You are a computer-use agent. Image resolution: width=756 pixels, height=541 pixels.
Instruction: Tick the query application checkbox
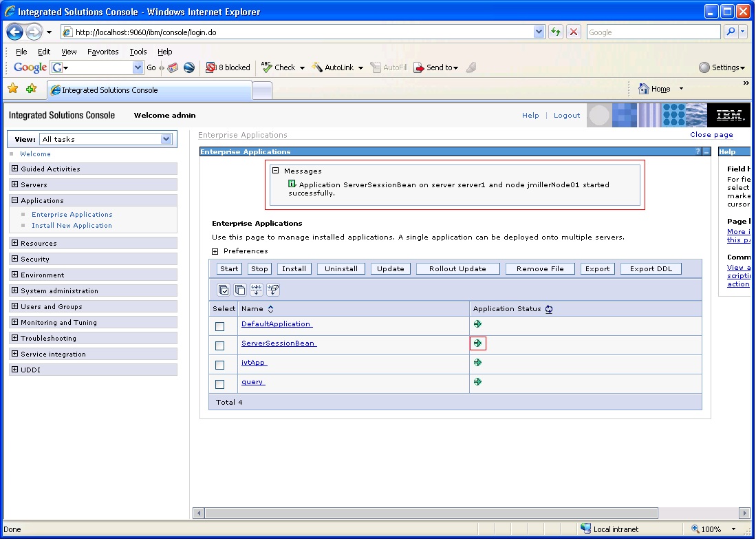pos(220,384)
